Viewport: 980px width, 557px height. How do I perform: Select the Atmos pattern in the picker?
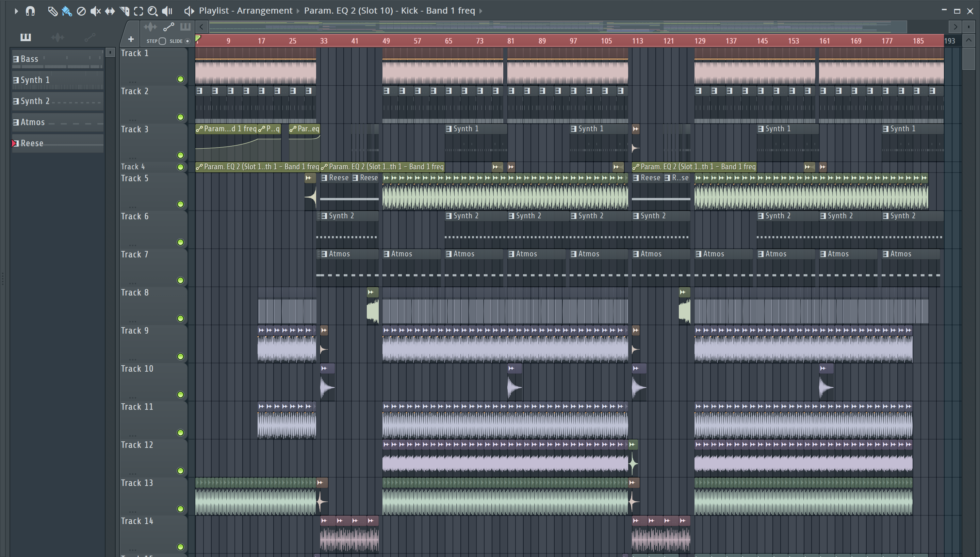tap(58, 122)
